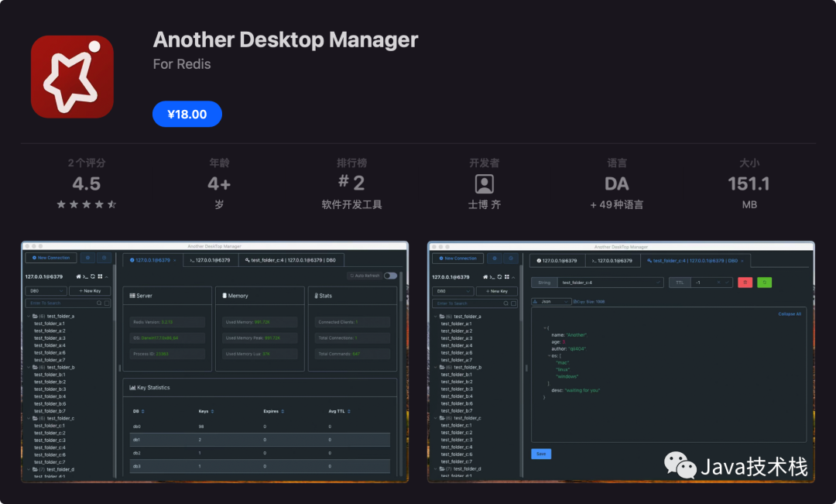Click the red star app icon

point(73,77)
